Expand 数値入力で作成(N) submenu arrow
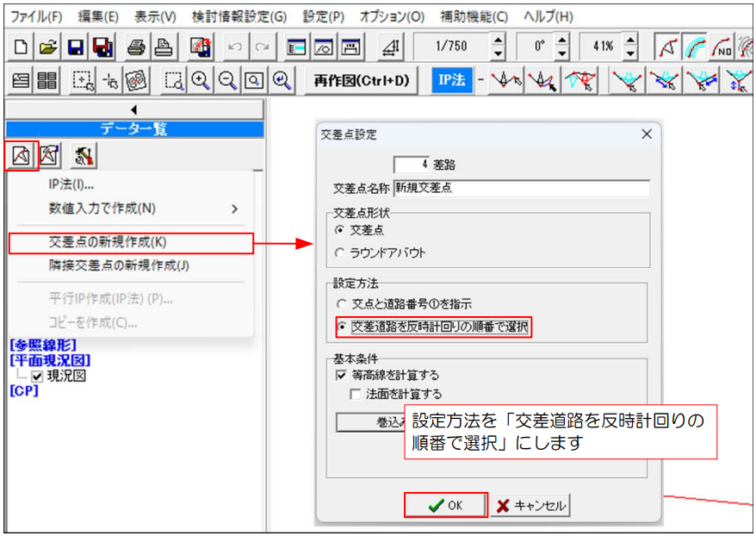 tap(235, 209)
